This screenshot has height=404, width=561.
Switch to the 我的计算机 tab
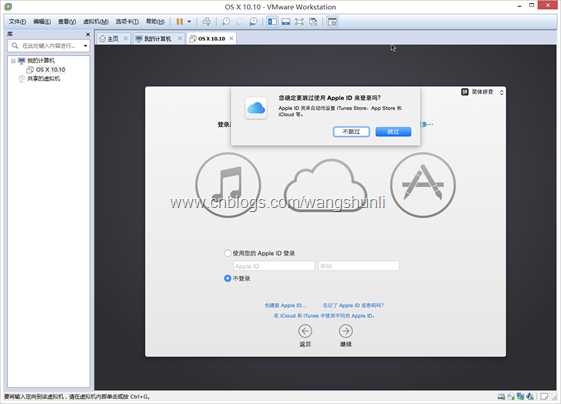(154, 38)
